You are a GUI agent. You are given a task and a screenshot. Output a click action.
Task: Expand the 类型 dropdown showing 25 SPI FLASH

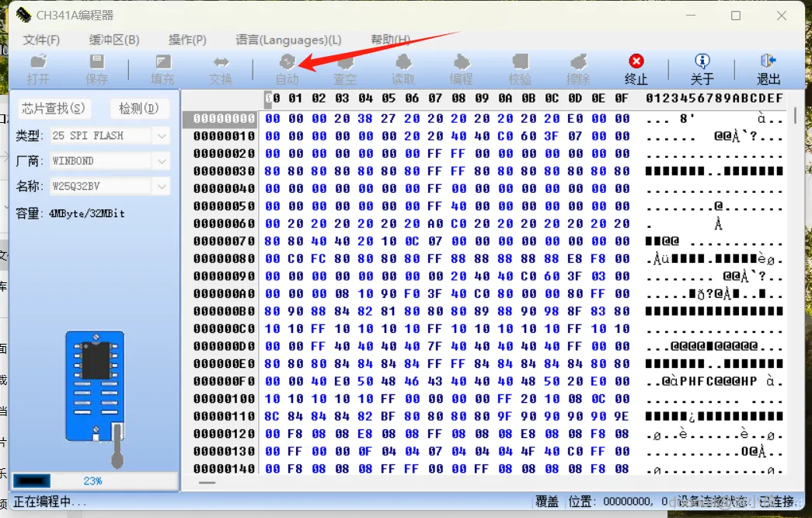[x=162, y=136]
